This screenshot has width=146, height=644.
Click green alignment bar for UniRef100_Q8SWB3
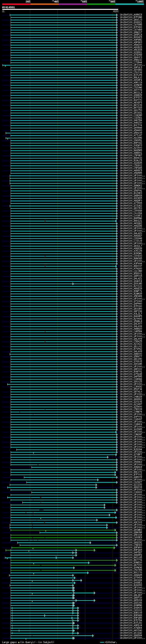click(x=63, y=530)
